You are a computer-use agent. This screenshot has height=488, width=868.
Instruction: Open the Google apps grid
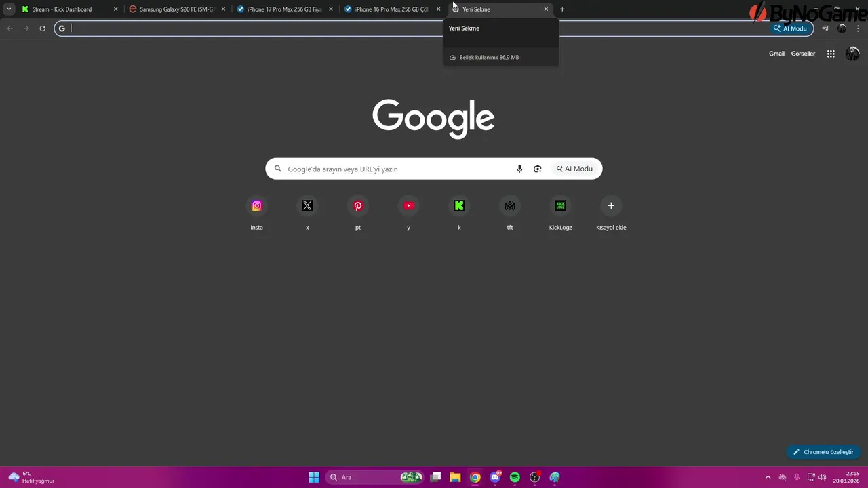[x=831, y=54]
